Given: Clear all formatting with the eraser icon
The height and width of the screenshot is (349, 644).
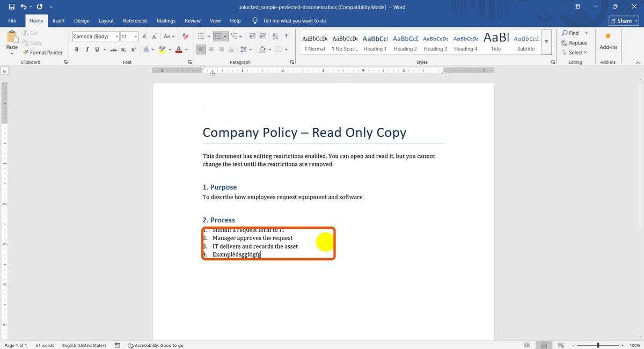Looking at the screenshot, I should pos(185,37).
